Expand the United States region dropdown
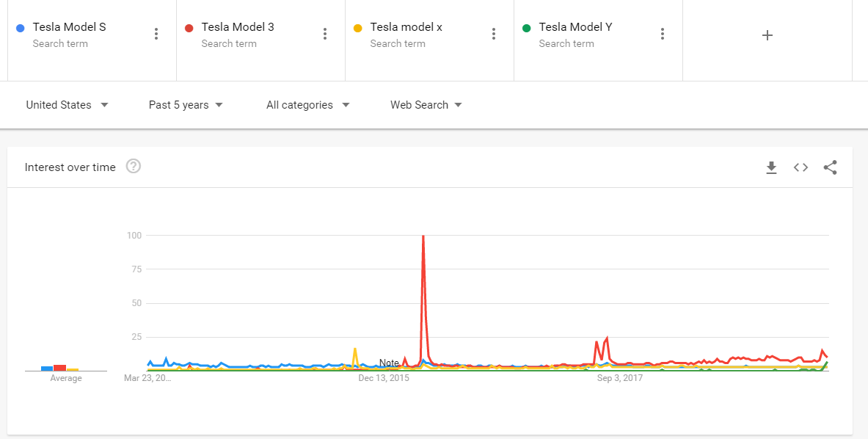The image size is (868, 439). point(67,105)
